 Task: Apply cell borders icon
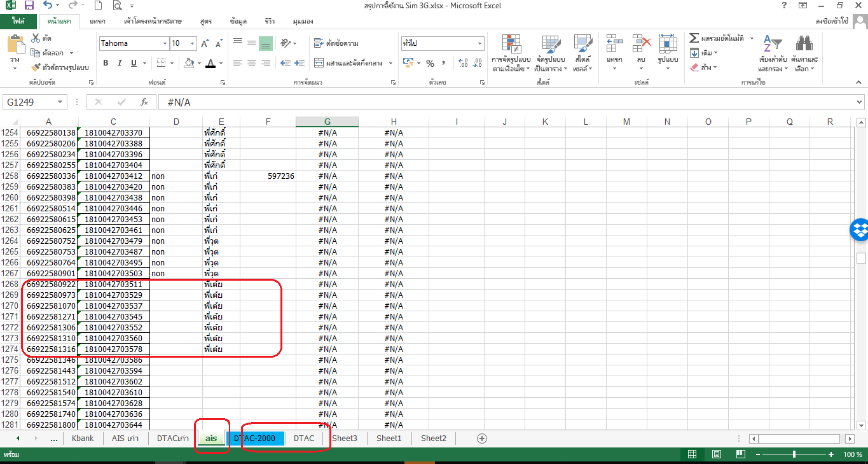(161, 63)
